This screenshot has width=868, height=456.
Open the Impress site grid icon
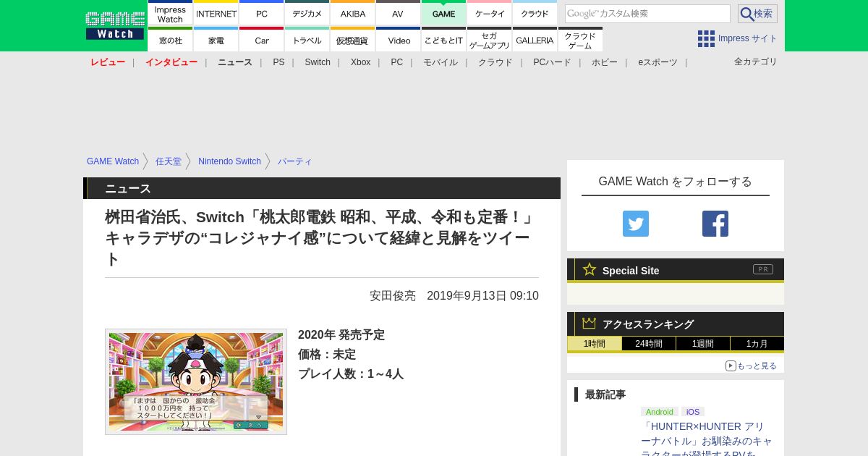point(706,38)
